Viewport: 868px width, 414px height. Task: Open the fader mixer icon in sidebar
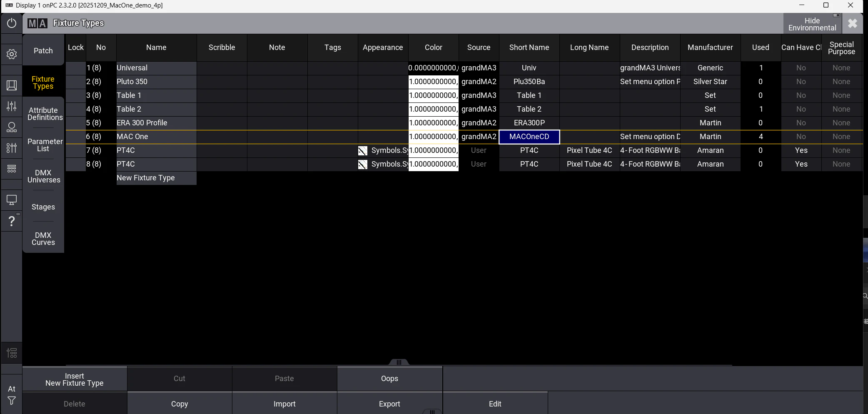click(x=12, y=106)
